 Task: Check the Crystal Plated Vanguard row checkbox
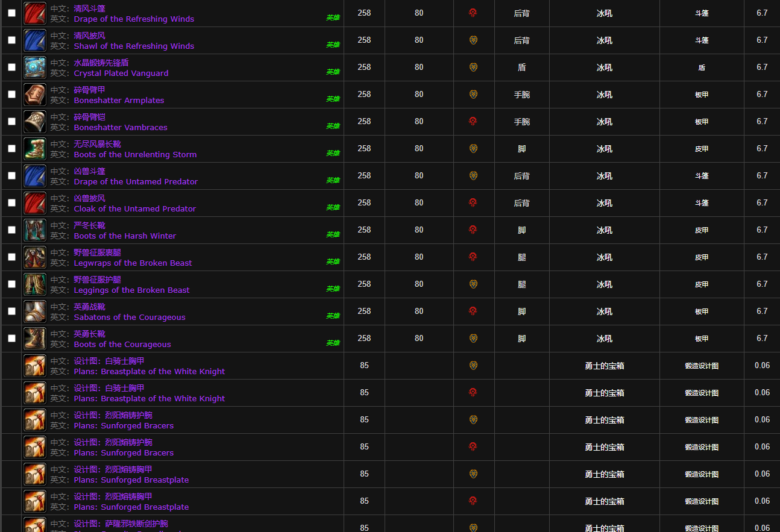11,67
